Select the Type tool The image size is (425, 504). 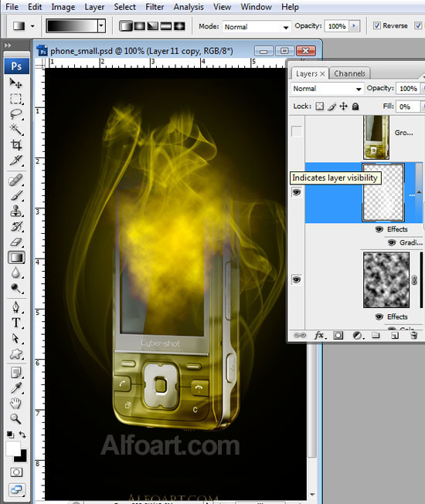15,323
